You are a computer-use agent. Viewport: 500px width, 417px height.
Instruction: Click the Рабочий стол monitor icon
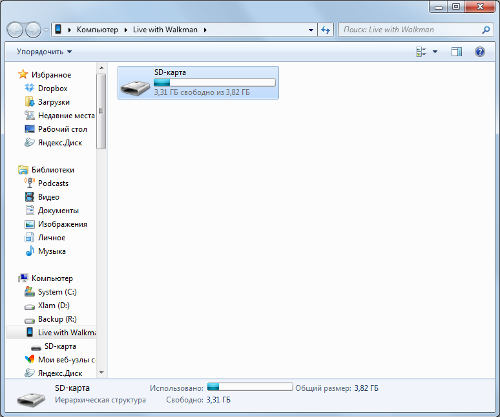click(29, 129)
